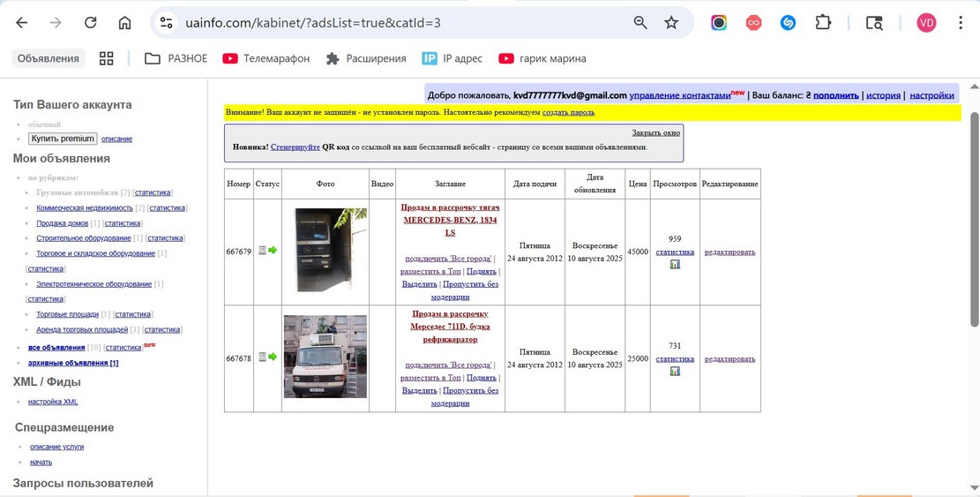Click green arrow status icon for ad 667679
This screenshot has height=497, width=980.
[273, 250]
